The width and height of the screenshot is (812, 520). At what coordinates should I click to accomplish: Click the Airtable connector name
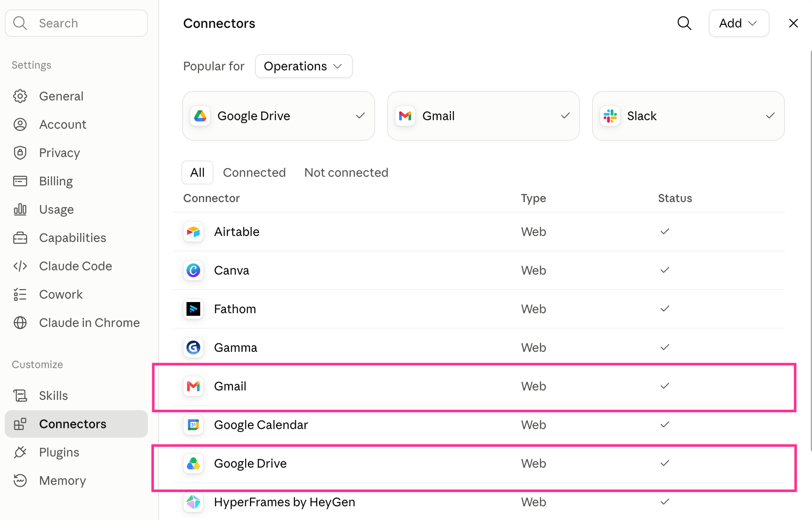pyautogui.click(x=237, y=232)
